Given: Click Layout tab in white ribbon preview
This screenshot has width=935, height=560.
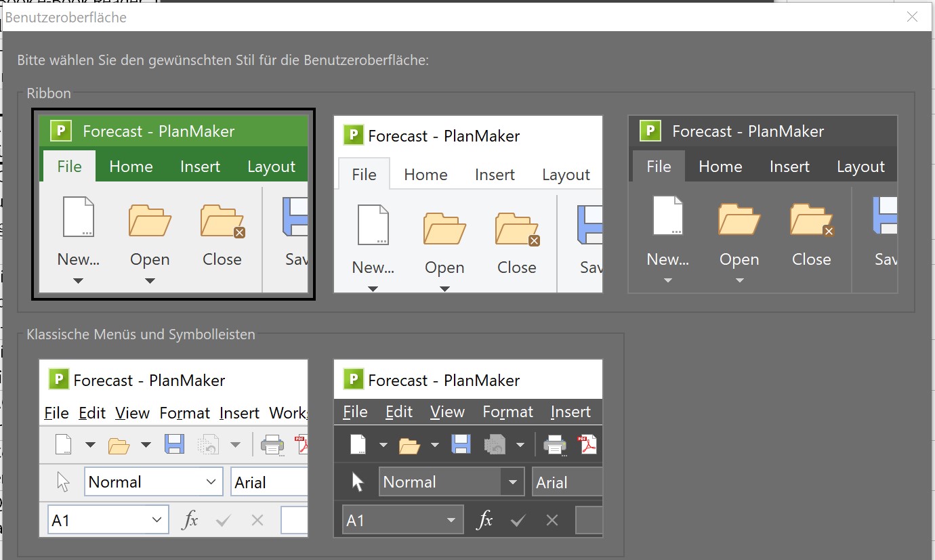Looking at the screenshot, I should coord(566,175).
